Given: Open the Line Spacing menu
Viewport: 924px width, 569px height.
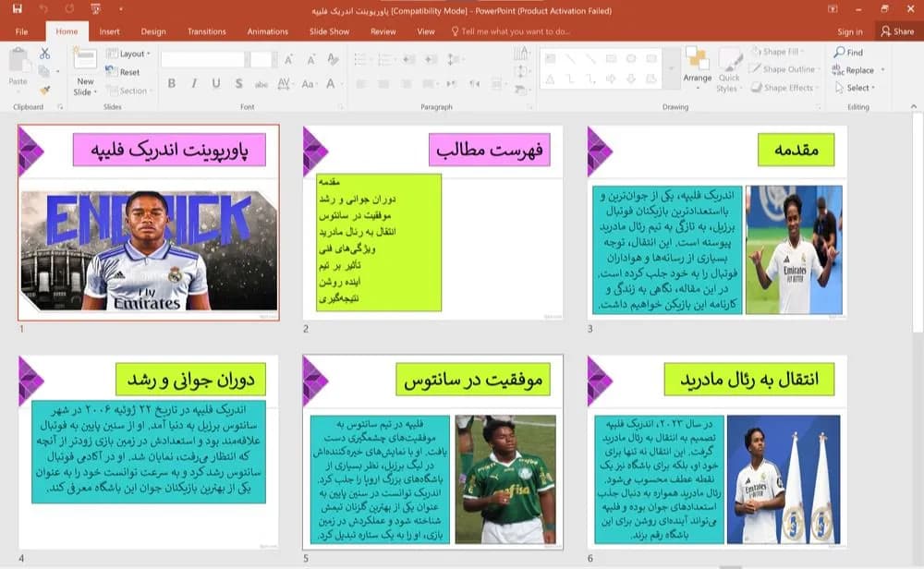Looking at the screenshot, I should [x=454, y=59].
